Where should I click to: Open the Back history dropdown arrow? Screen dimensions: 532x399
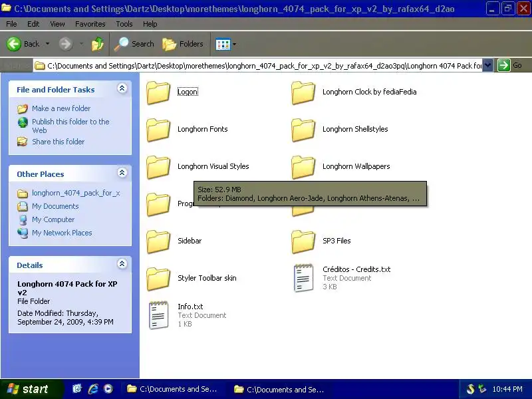47,44
